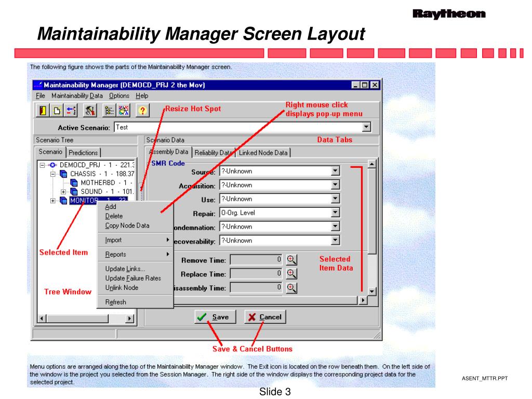The height and width of the screenshot is (399, 532).
Task: Click the Cancel button
Action: [x=265, y=317]
